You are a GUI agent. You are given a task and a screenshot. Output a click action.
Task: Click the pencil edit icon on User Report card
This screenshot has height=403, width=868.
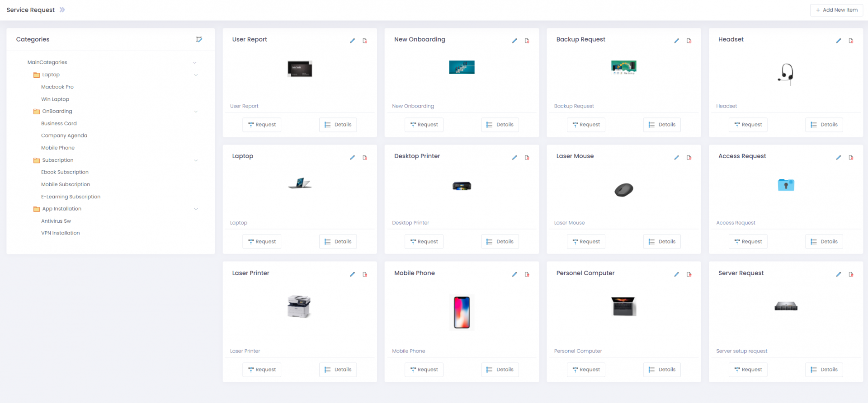[352, 41]
